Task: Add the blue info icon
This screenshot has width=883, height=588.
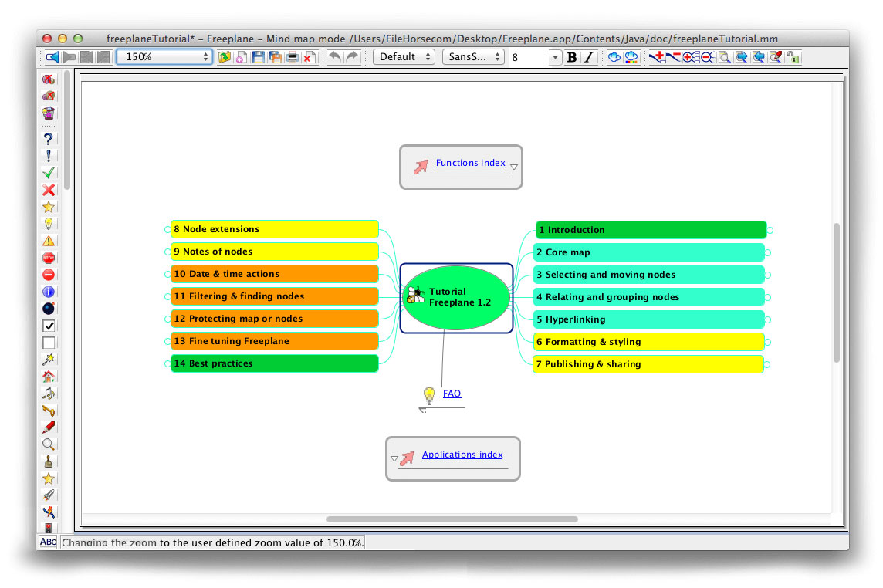Action: coord(49,292)
